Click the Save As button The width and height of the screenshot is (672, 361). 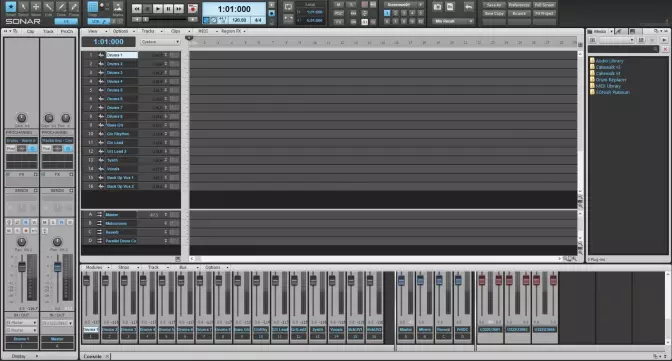coord(494,5)
